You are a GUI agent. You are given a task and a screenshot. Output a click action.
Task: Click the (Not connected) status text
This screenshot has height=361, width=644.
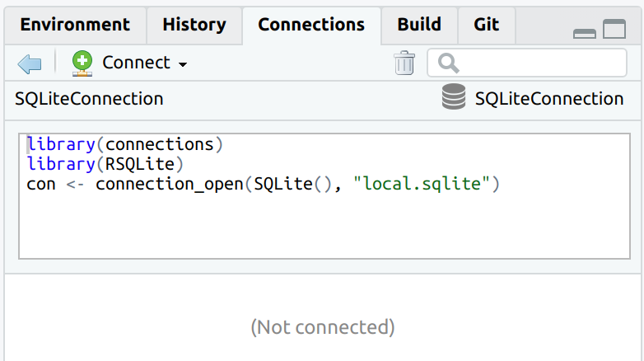[x=322, y=327]
